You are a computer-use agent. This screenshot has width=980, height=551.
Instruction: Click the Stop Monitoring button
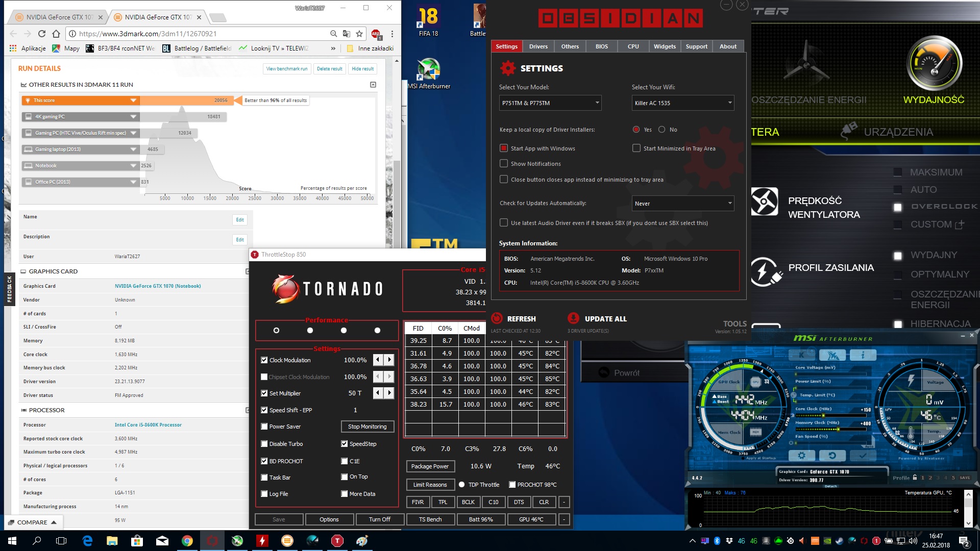(367, 427)
